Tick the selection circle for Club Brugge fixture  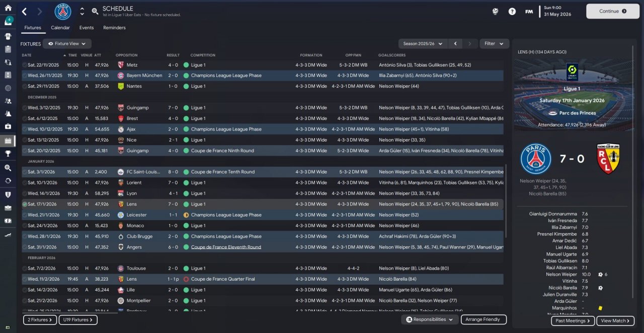coord(25,236)
